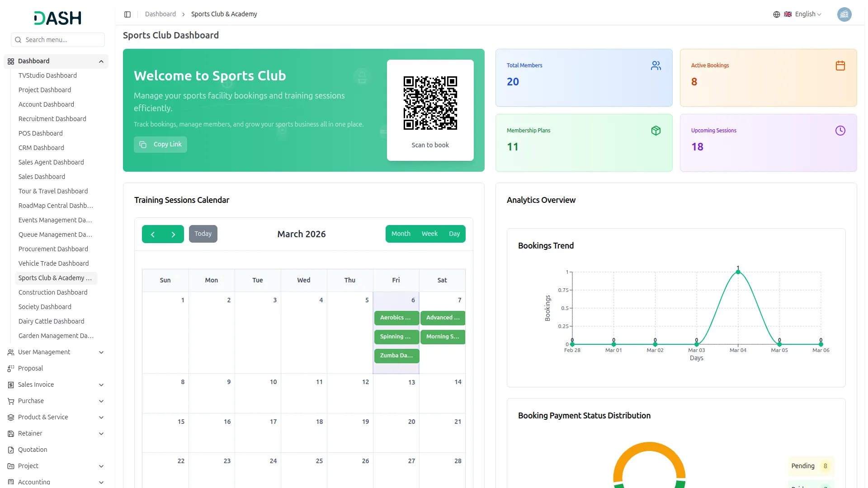
Task: Click the Upcoming Sessions clock icon
Action: (840, 130)
